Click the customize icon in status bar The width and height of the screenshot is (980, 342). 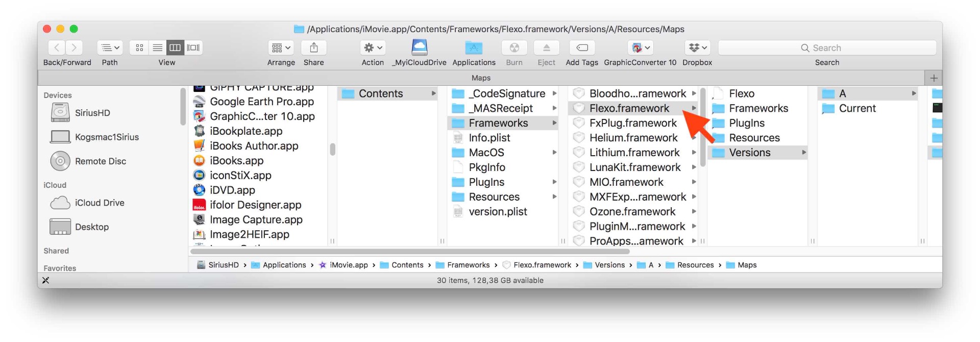tap(45, 280)
